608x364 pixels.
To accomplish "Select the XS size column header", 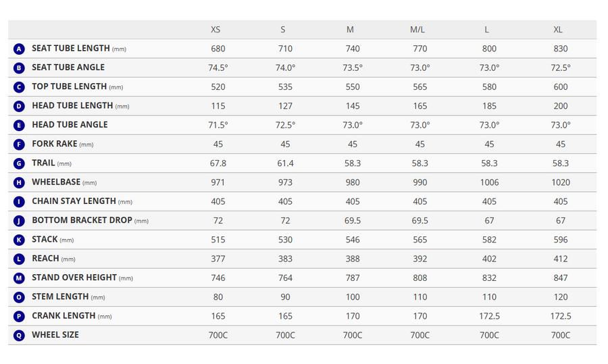I will tap(216, 30).
